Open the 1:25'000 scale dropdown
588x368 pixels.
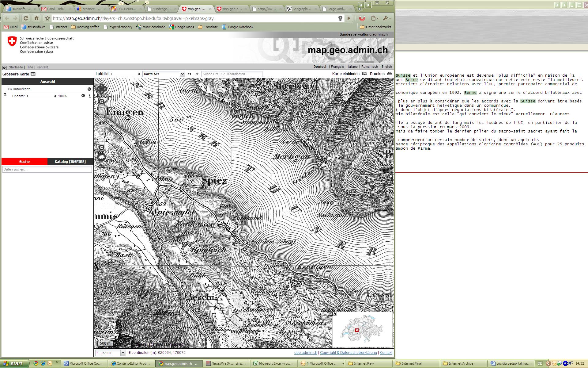coord(123,353)
